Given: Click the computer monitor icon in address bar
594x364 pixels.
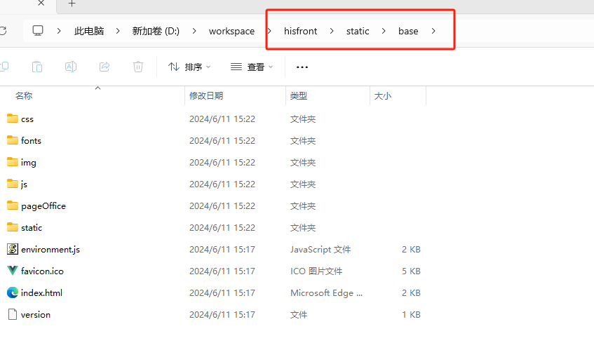Looking at the screenshot, I should click(38, 31).
